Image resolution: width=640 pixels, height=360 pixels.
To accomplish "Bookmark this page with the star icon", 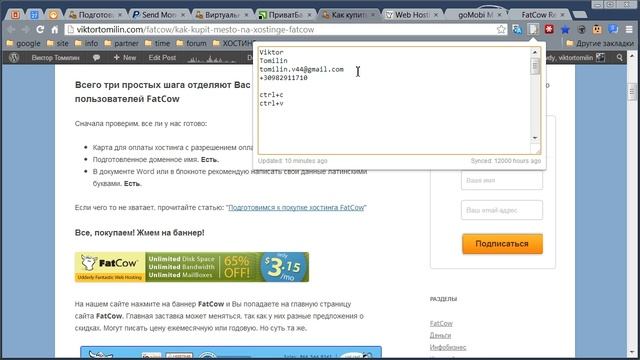I will point(501,29).
